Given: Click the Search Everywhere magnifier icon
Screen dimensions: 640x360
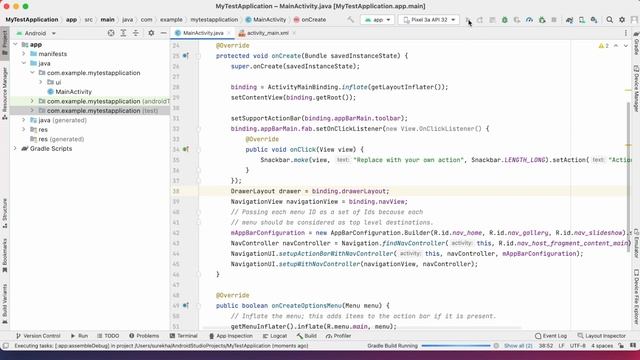Looking at the screenshot, I should (x=609, y=20).
